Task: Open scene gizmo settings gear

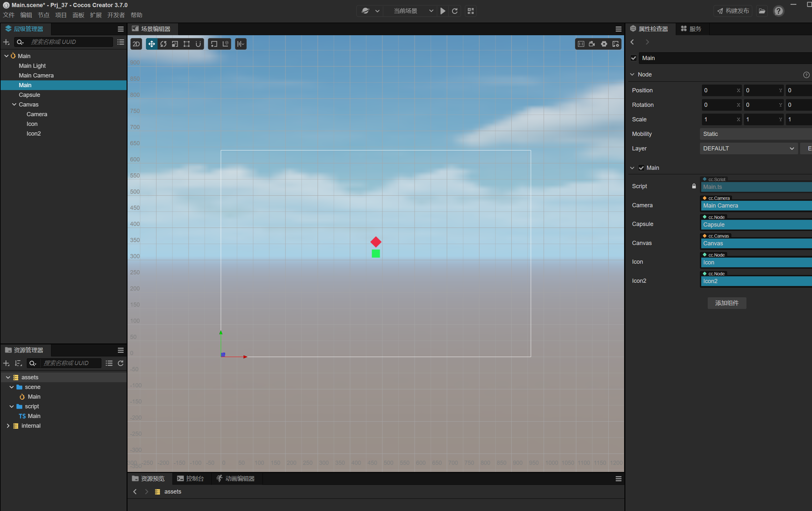Action: pos(604,44)
